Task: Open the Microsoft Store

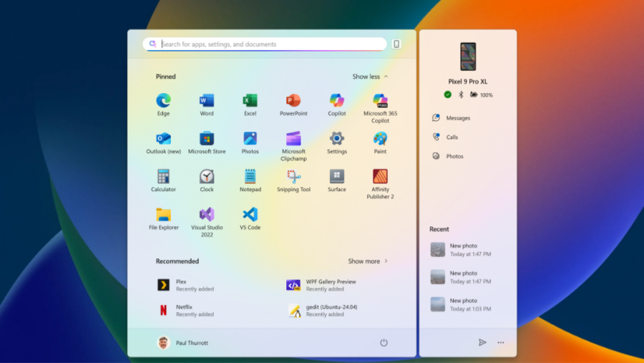Action: click(x=207, y=142)
